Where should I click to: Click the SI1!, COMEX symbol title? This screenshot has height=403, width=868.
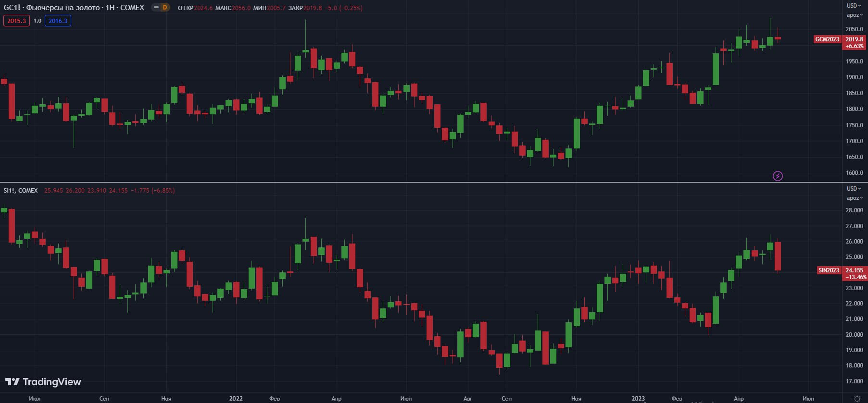(21, 191)
